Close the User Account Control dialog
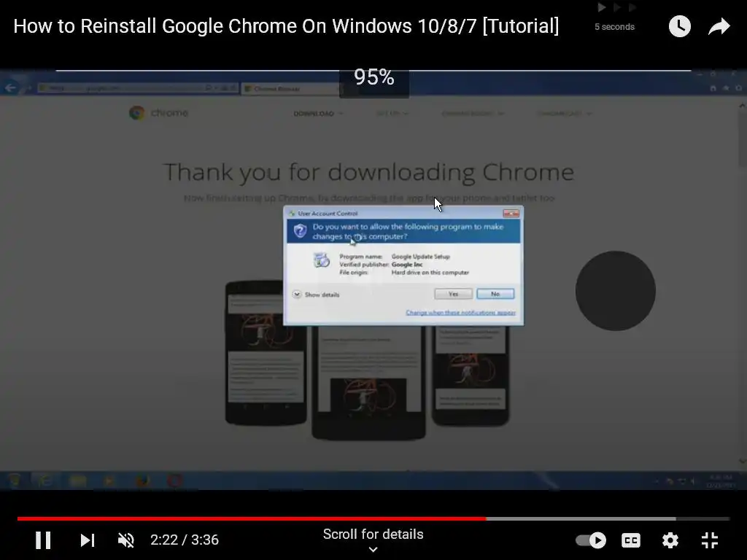Screen dimensions: 747x560 [511, 214]
